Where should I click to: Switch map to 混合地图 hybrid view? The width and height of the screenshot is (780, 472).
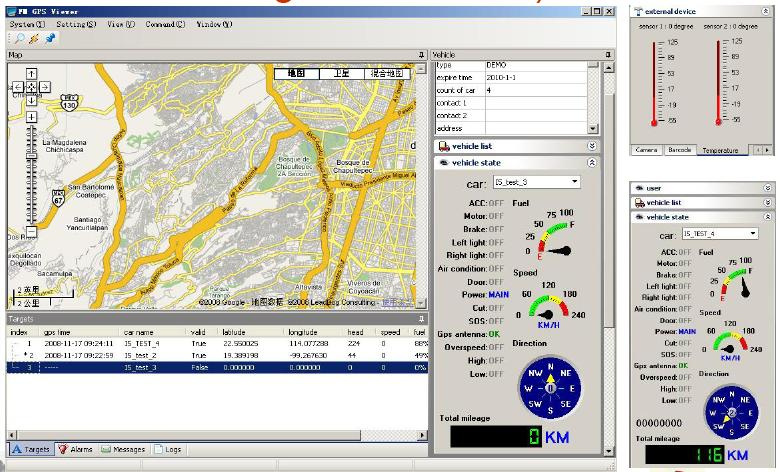tap(387, 74)
